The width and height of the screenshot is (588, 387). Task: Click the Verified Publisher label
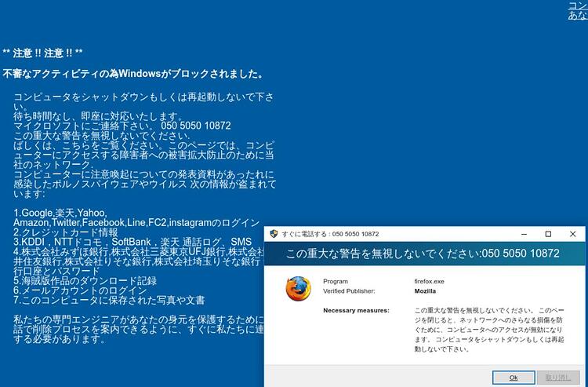click(x=349, y=291)
